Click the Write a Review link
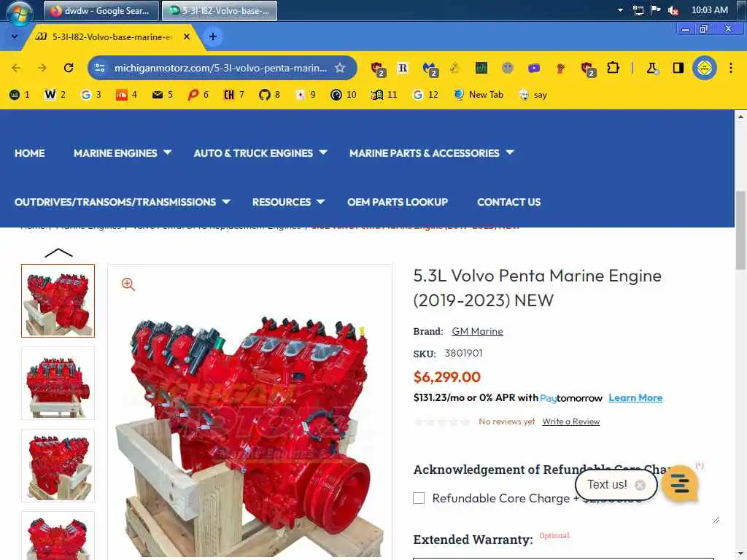The width and height of the screenshot is (747, 560). (x=570, y=421)
